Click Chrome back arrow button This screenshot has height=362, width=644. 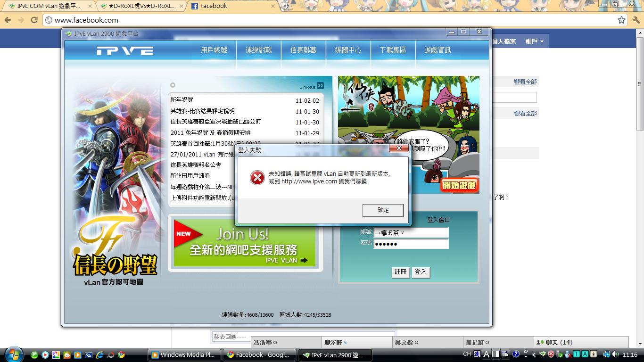[8, 20]
